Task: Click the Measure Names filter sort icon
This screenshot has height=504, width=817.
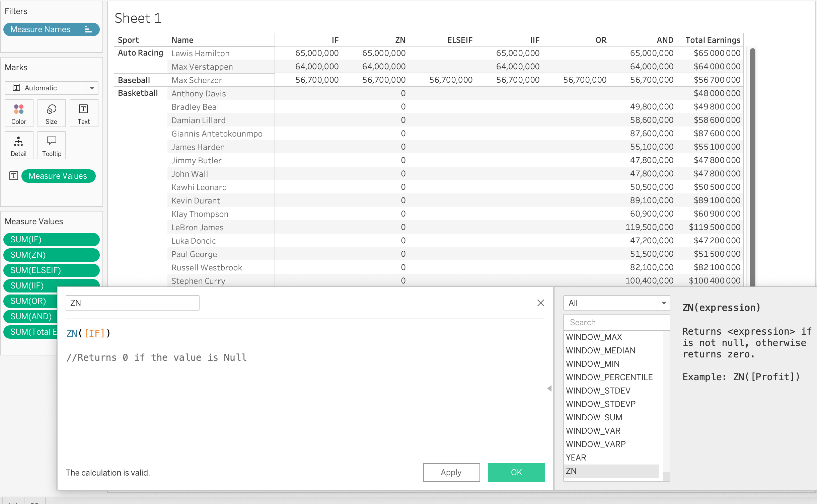Action: pyautogui.click(x=88, y=29)
